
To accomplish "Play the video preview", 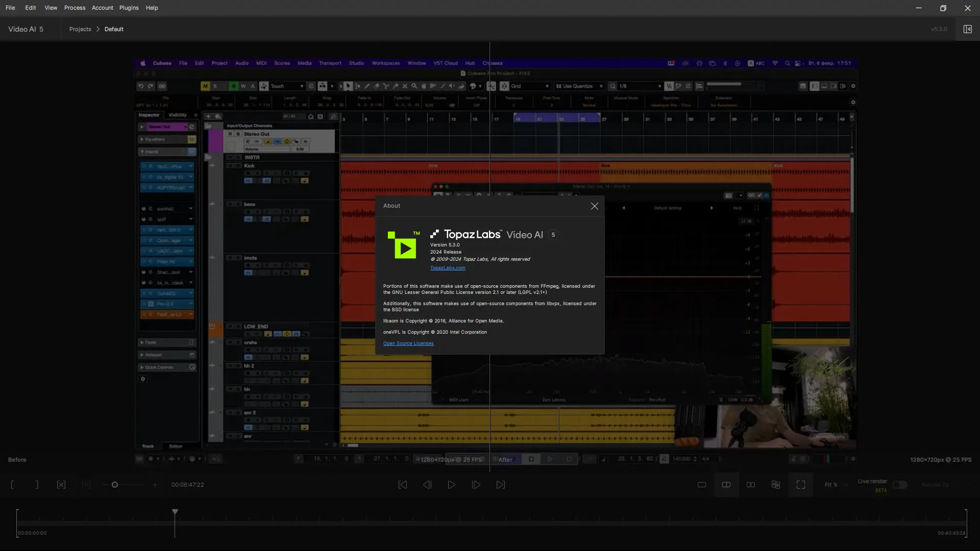I will pyautogui.click(x=452, y=485).
